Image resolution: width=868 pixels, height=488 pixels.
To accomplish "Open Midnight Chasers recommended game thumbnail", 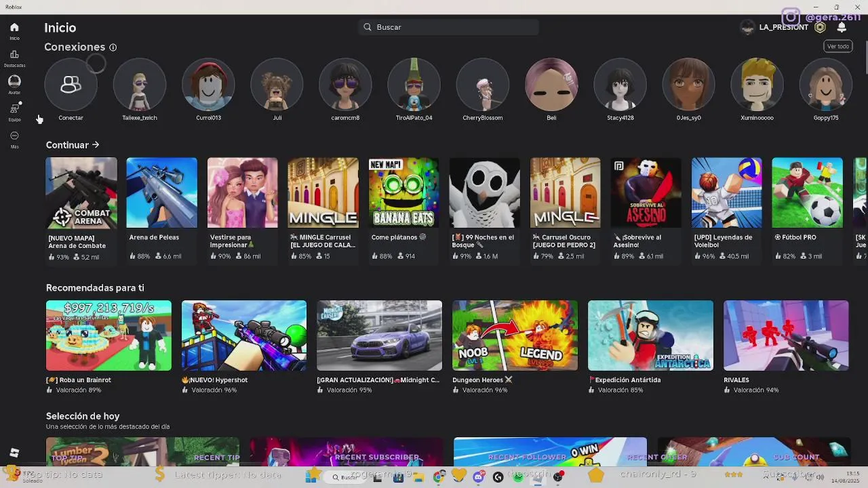I will [x=380, y=335].
